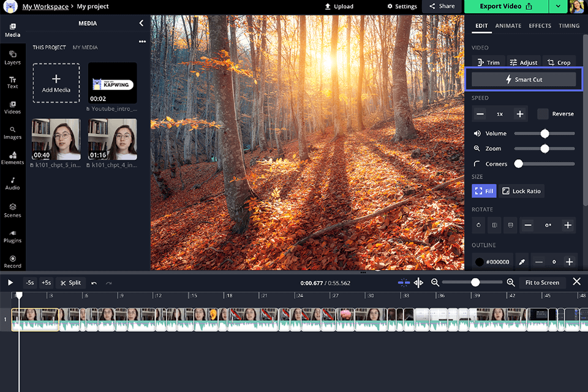Expand the Export Video dropdown arrow
The image size is (588, 392).
click(x=557, y=6)
